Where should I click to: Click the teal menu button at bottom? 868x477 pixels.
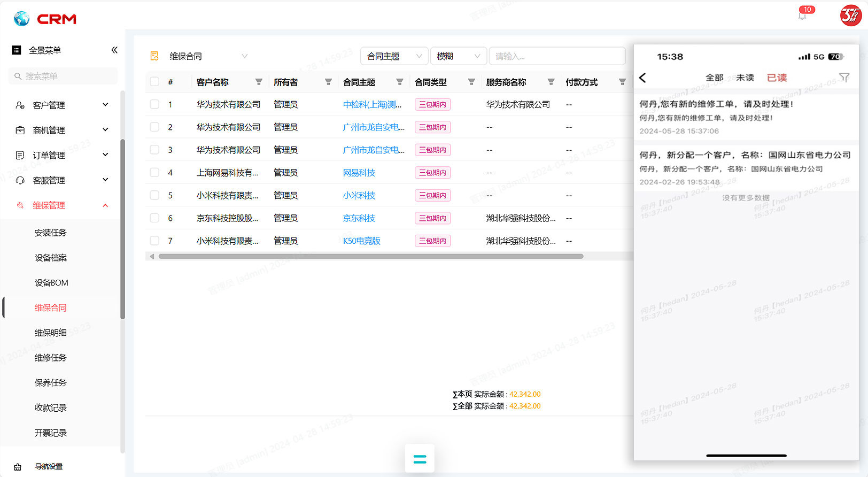420,458
